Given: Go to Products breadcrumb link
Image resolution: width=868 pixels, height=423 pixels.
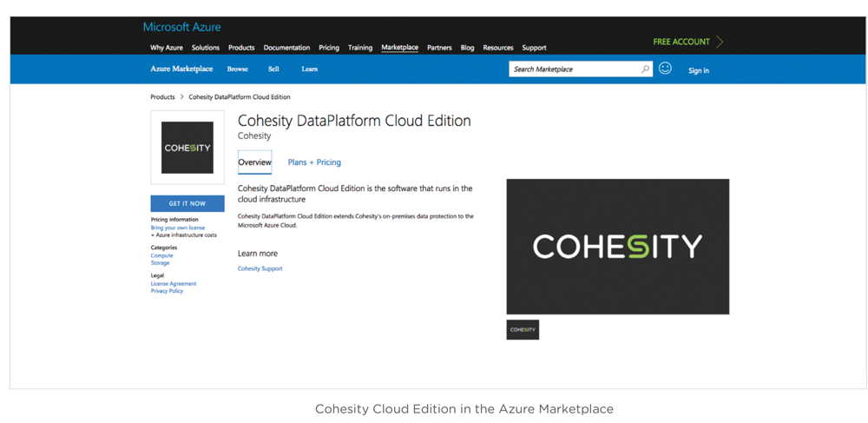Looking at the screenshot, I should coord(162,97).
